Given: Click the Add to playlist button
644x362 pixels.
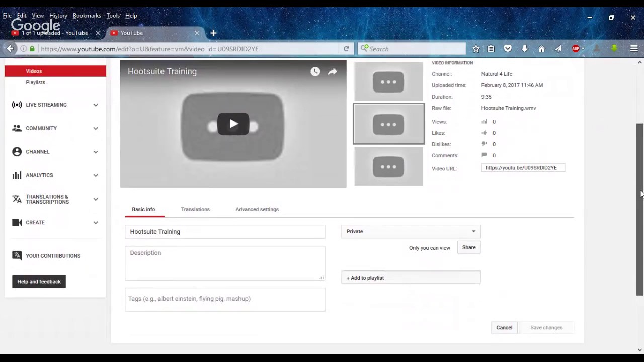Looking at the screenshot, I should point(411,278).
